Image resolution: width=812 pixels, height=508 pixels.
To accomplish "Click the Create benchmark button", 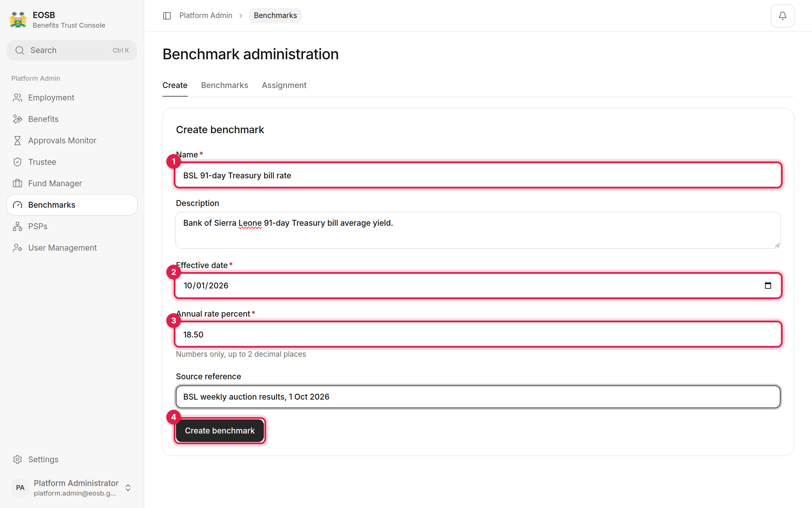I will pyautogui.click(x=220, y=431).
